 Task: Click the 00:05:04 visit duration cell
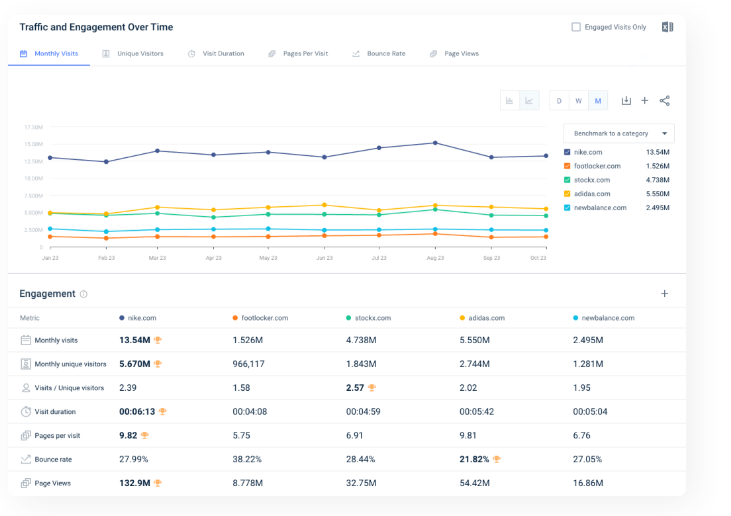[x=590, y=412]
